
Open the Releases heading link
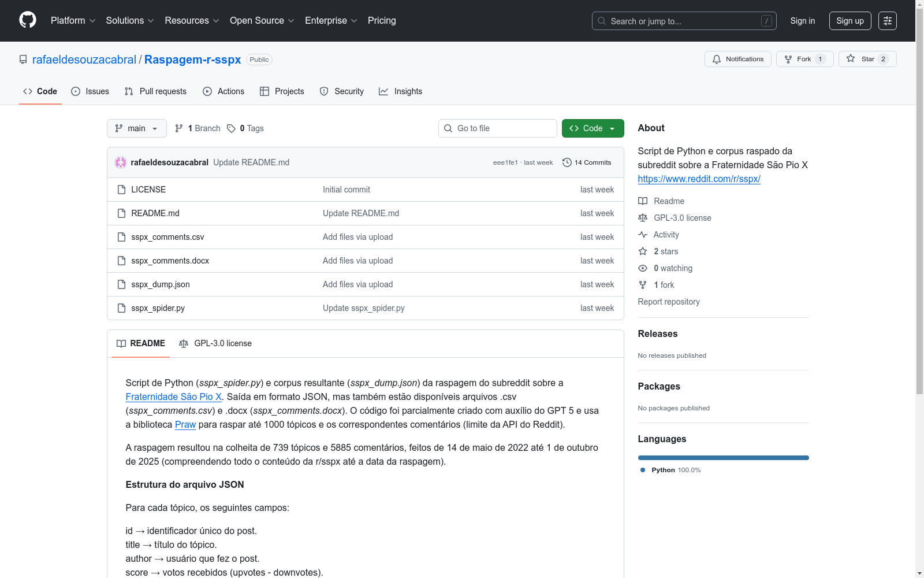pos(658,334)
